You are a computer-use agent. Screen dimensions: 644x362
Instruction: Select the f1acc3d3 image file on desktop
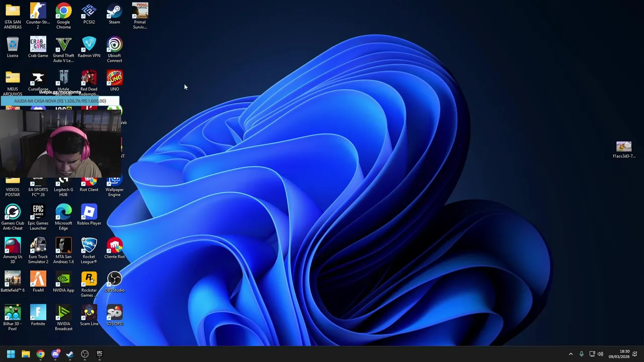click(624, 150)
